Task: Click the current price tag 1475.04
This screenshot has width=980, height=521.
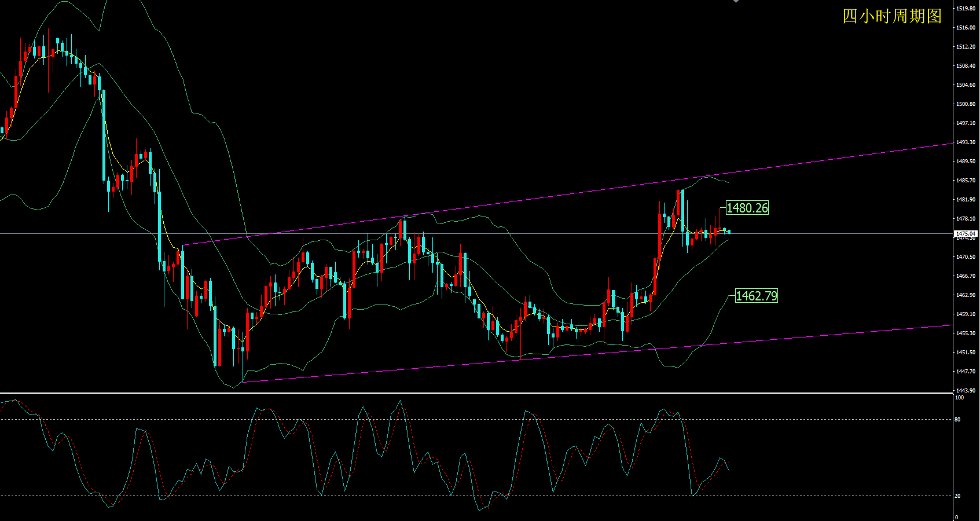Action: pyautogui.click(x=966, y=233)
